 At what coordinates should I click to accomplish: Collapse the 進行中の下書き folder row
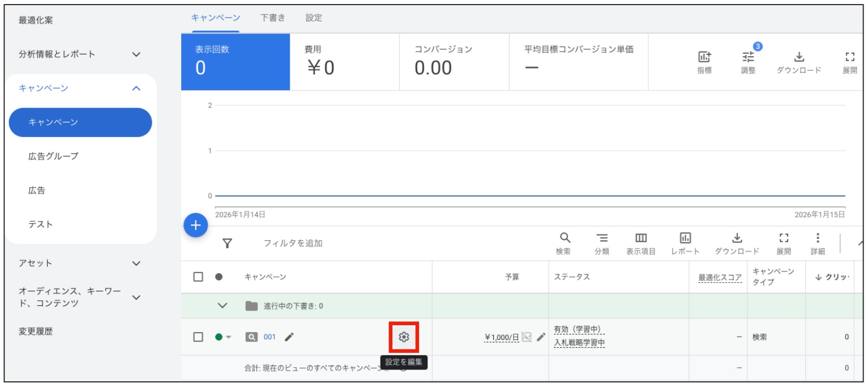(223, 306)
